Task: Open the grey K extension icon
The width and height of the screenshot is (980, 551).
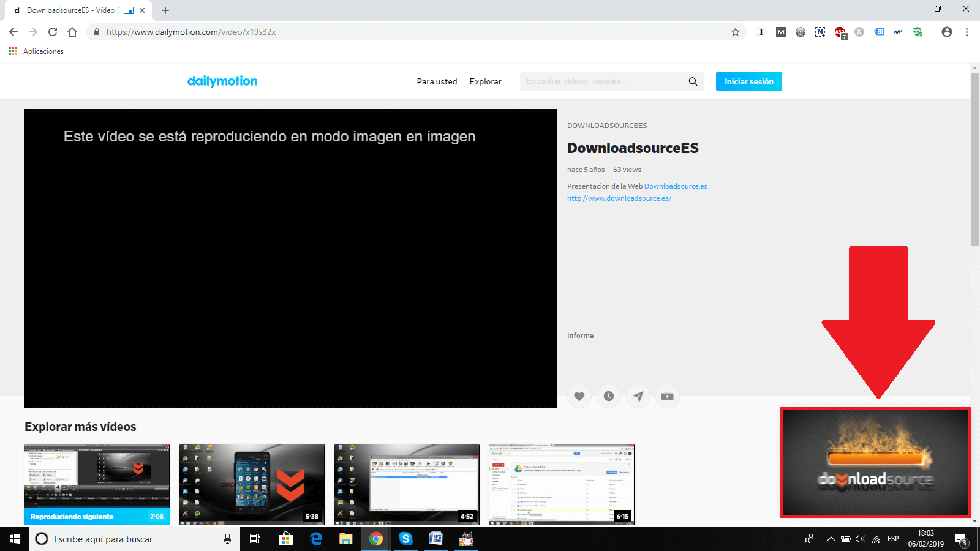Action: click(859, 32)
